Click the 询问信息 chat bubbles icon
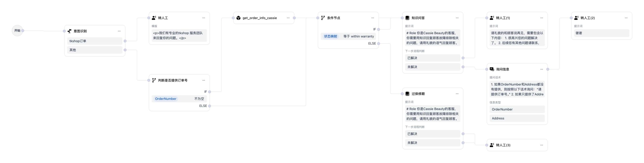This screenshot has height=163, width=644. 492,69
